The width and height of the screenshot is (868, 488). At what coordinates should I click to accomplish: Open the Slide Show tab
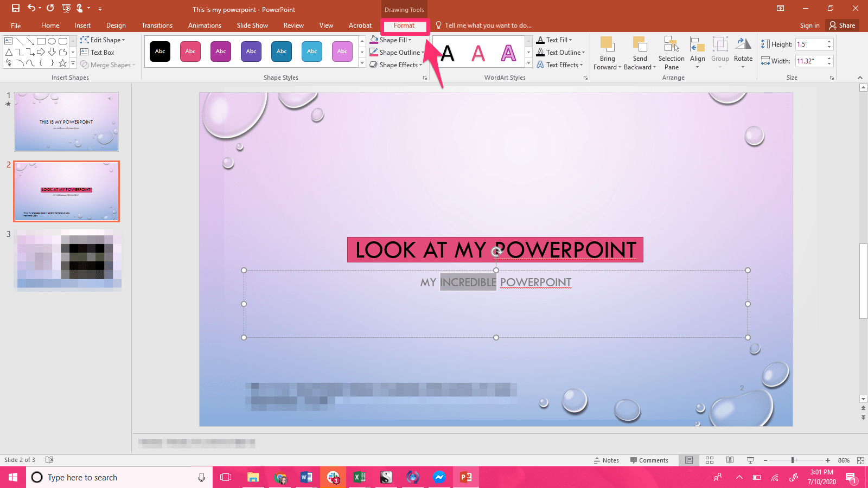[252, 25]
